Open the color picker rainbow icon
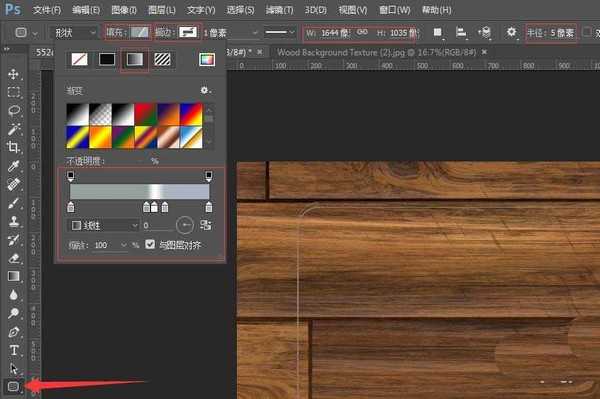The width and height of the screenshot is (600, 399). click(207, 59)
